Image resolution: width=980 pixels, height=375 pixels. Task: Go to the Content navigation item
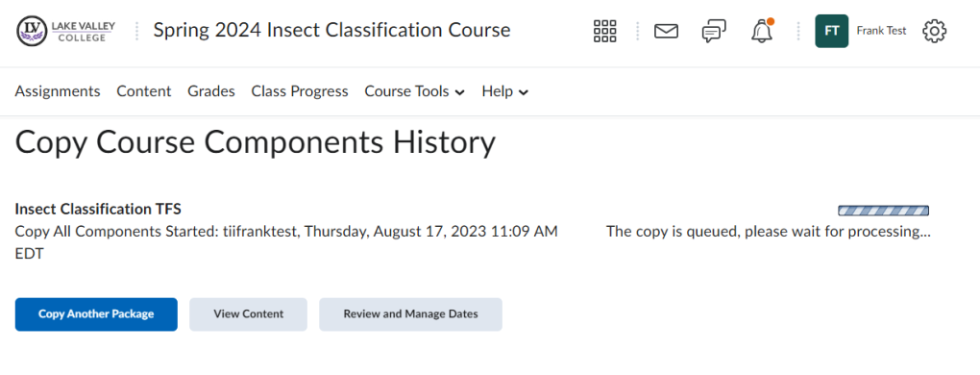click(144, 91)
